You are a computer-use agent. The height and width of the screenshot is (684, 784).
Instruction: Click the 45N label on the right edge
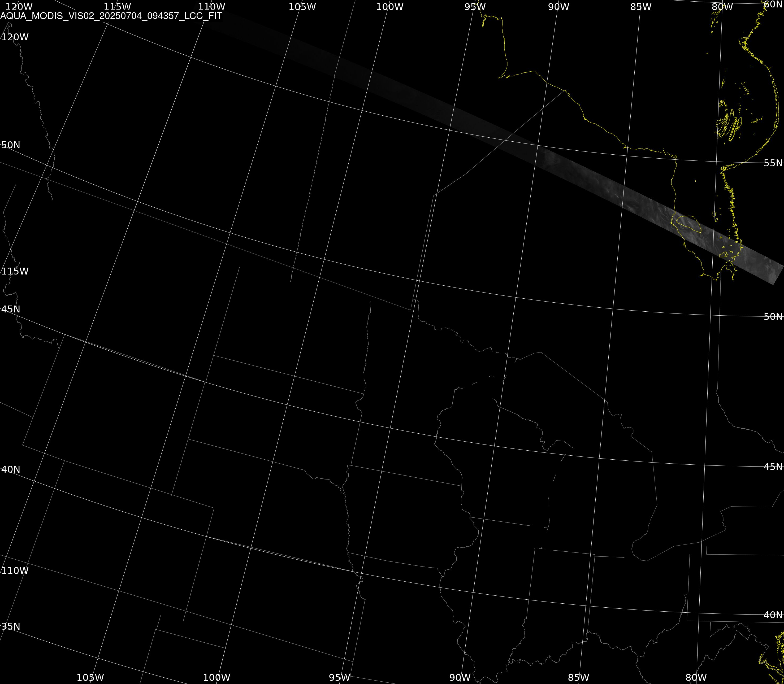pyautogui.click(x=773, y=467)
